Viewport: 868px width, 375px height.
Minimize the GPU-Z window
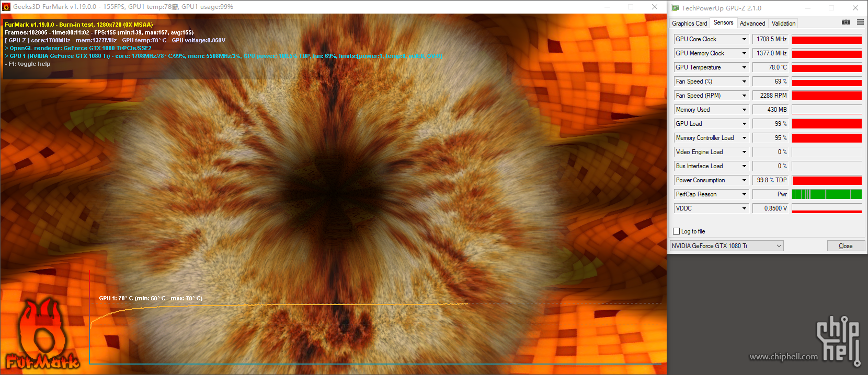[x=807, y=8]
